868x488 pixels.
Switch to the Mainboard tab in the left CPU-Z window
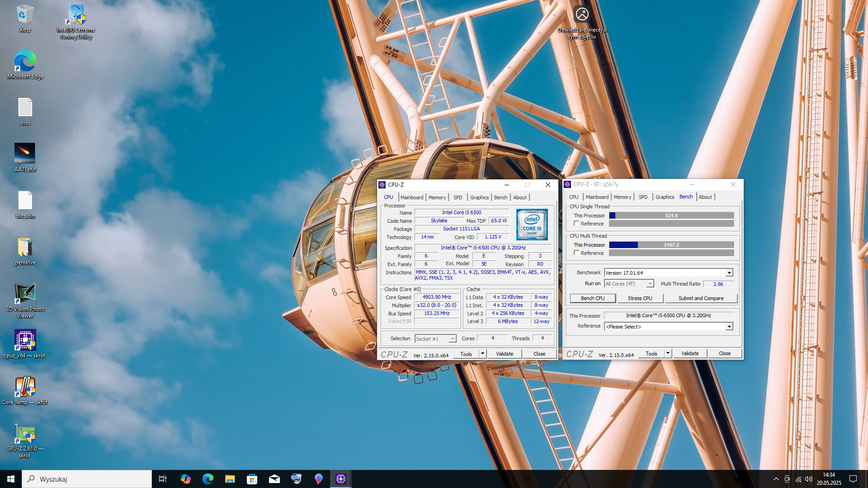click(x=411, y=197)
